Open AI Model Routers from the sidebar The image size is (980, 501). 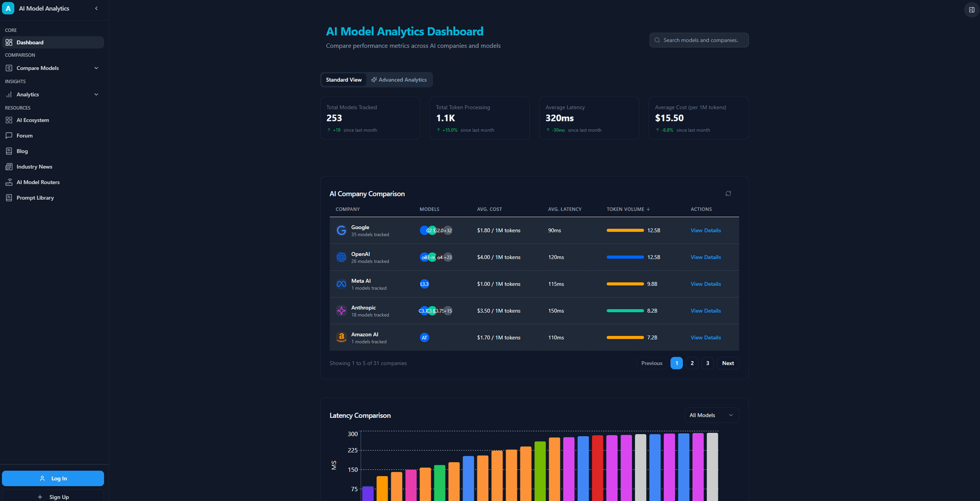pyautogui.click(x=38, y=182)
